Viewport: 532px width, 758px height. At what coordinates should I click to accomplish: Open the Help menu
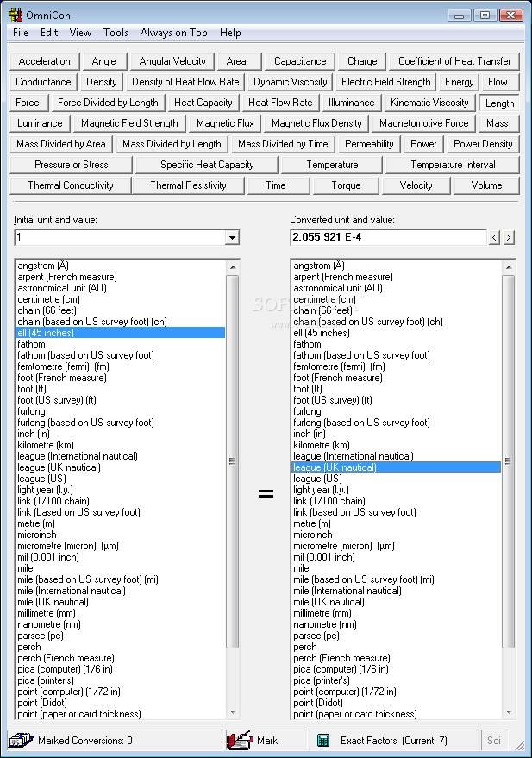coord(230,33)
